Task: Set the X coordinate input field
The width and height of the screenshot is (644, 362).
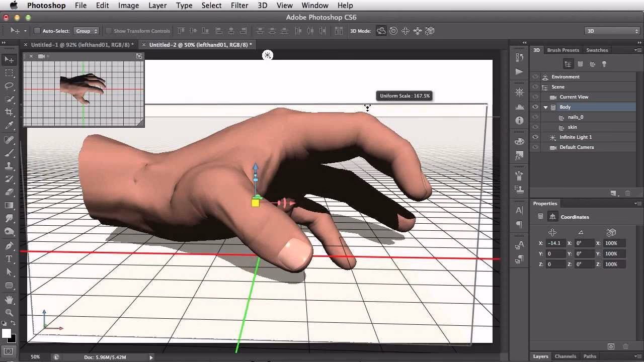Action: pyautogui.click(x=554, y=243)
